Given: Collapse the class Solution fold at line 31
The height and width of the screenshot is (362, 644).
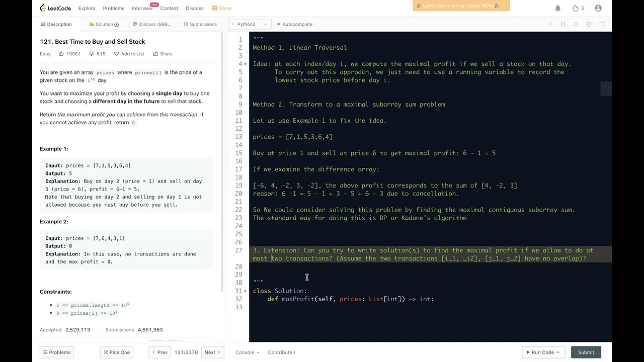Looking at the screenshot, I should [245, 291].
